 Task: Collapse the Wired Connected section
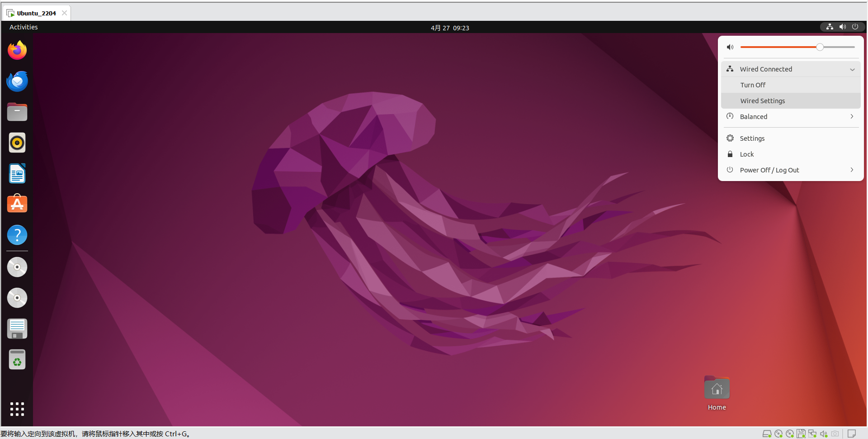[x=791, y=69]
